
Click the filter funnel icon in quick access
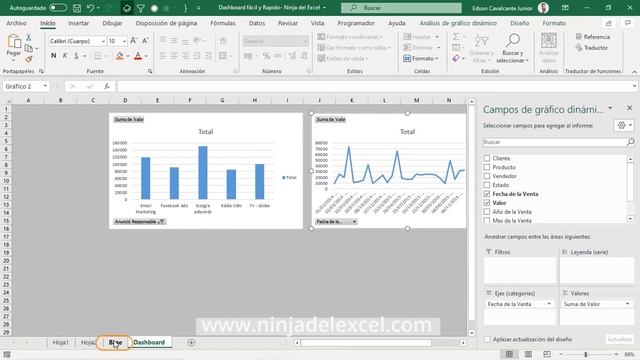[140, 8]
